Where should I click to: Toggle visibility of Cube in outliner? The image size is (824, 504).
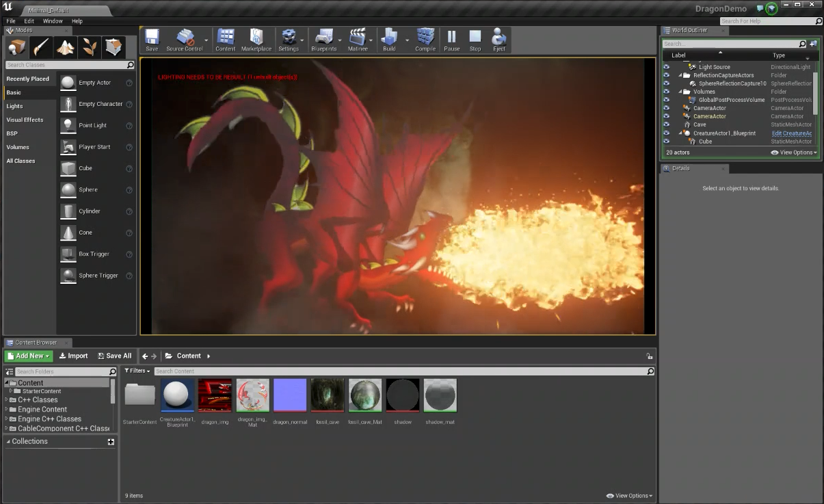pyautogui.click(x=667, y=142)
